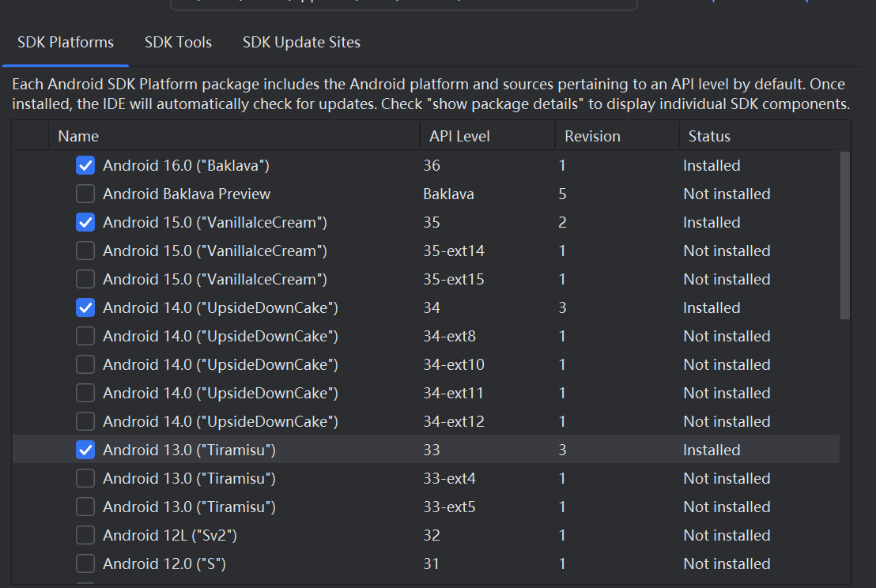Click 'Installed' status of Android 16.0 row
This screenshot has height=588, width=876.
[x=712, y=165]
